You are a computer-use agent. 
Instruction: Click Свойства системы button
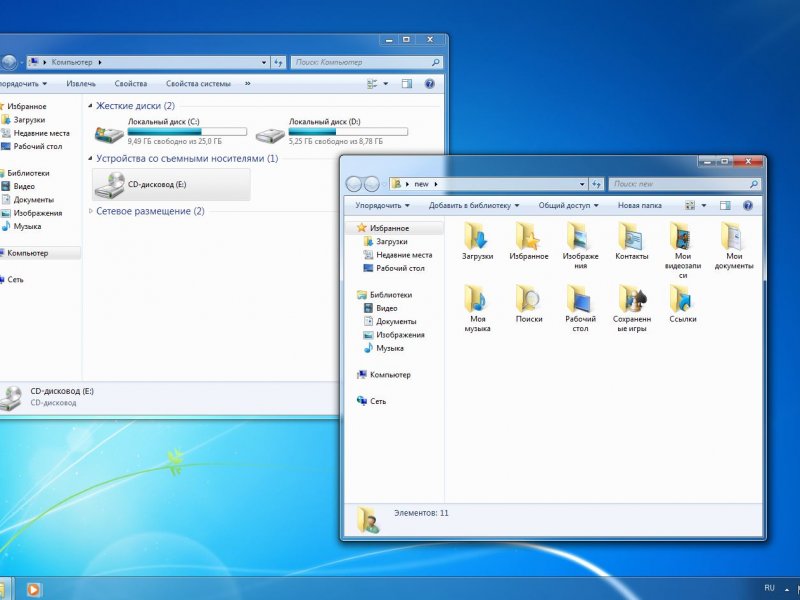198,84
